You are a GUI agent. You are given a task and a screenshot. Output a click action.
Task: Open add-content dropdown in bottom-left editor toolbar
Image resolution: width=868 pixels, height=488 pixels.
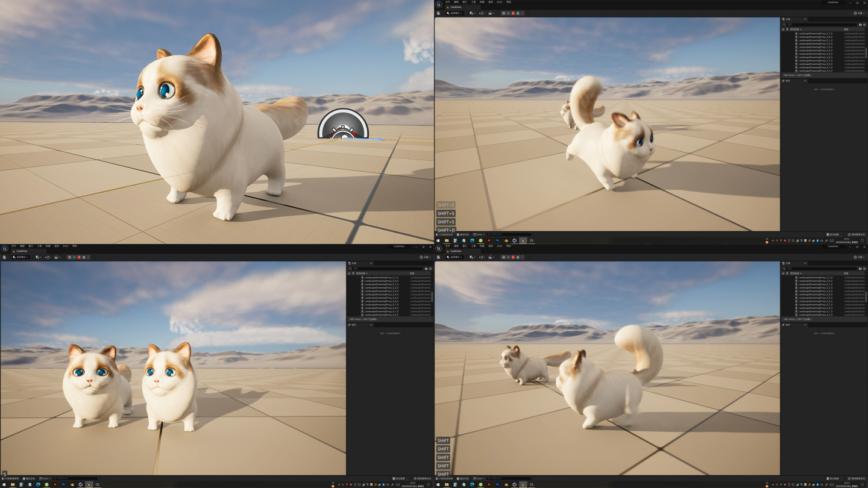39,257
